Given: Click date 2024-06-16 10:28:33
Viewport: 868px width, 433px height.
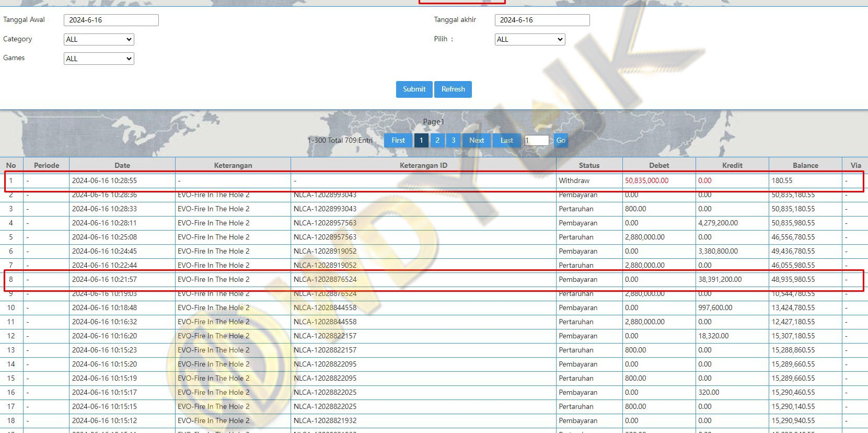Looking at the screenshot, I should pyautogui.click(x=105, y=209).
